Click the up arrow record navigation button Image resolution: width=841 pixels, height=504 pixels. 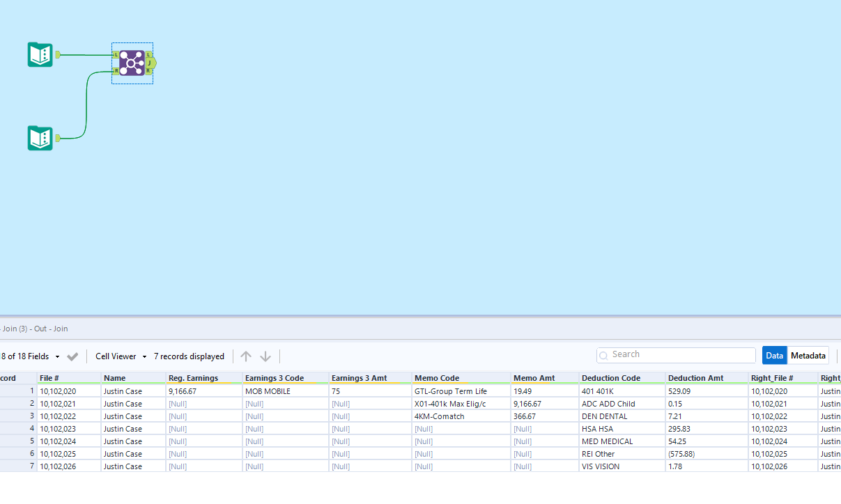click(246, 356)
